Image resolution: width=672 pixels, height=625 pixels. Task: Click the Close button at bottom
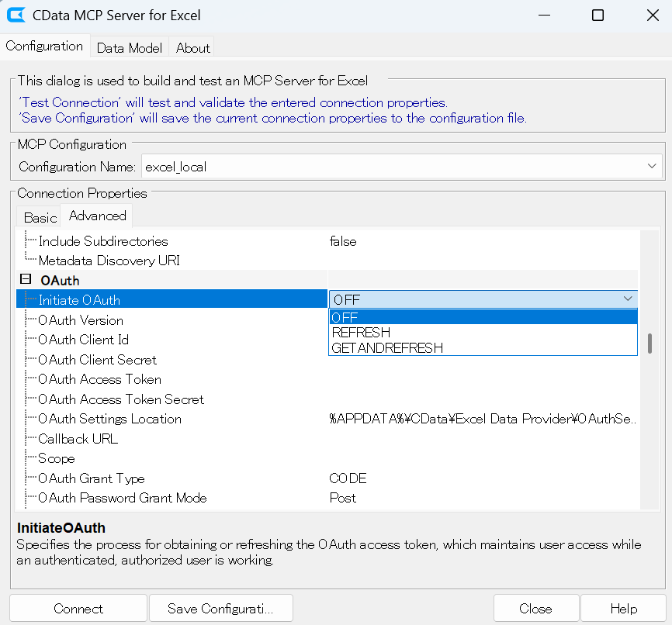(535, 608)
